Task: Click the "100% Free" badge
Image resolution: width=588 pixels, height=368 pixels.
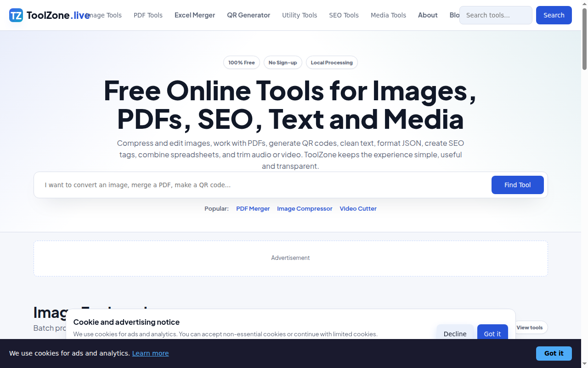Action: point(242,63)
